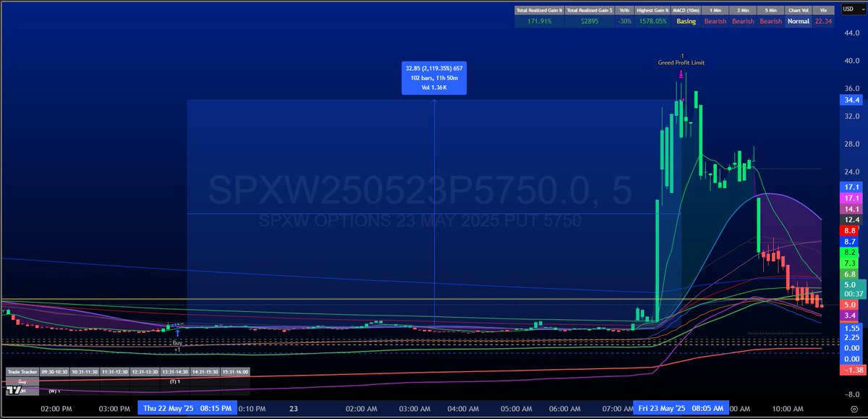Click the Vix column header

pyautogui.click(x=823, y=10)
